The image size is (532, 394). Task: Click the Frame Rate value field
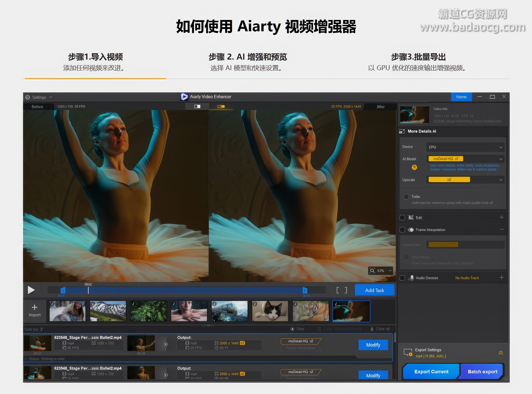point(465,244)
